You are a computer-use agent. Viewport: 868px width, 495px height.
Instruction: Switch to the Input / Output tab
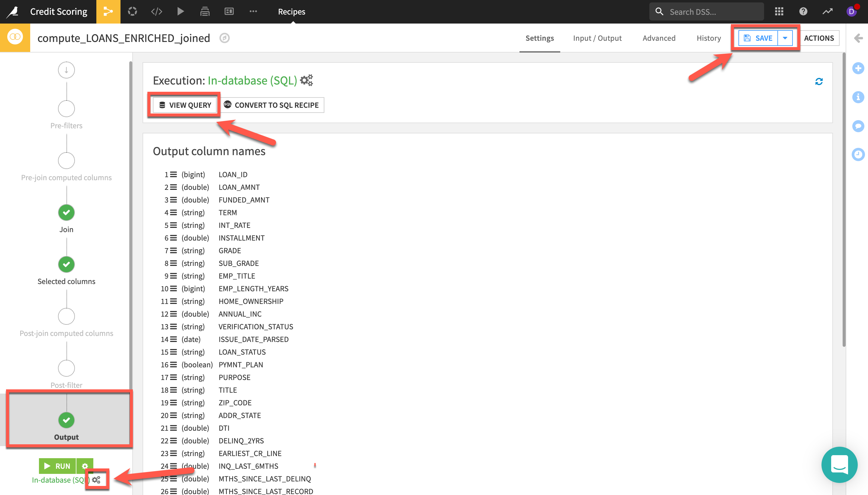(597, 38)
